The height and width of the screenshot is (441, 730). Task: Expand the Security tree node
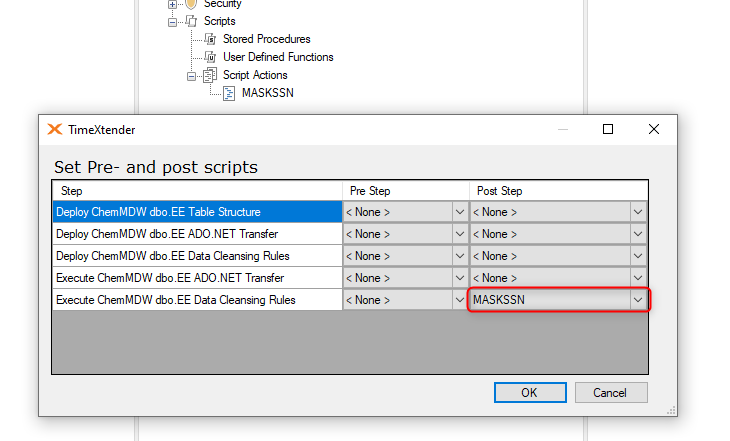click(x=172, y=4)
